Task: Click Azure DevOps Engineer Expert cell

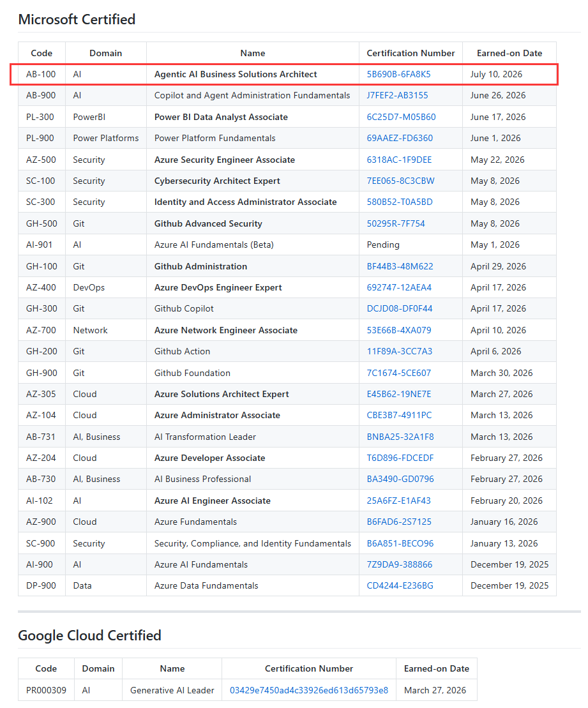Action: tap(252, 287)
